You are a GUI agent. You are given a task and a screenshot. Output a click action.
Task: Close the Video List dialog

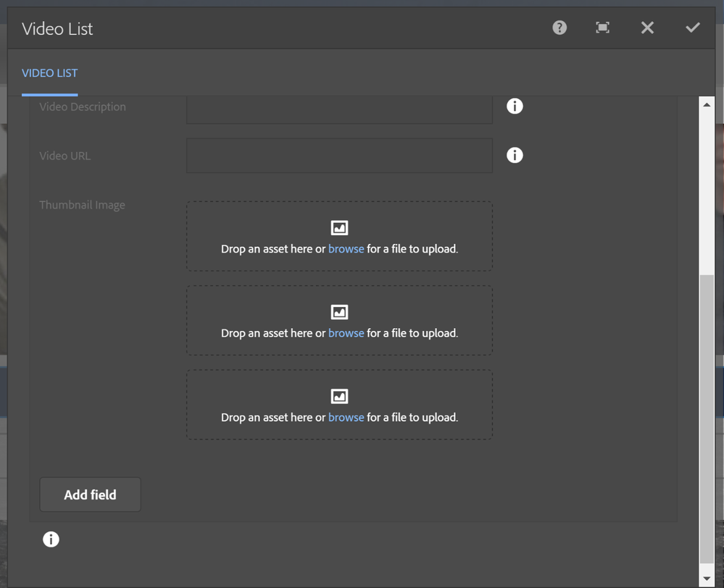coord(647,28)
